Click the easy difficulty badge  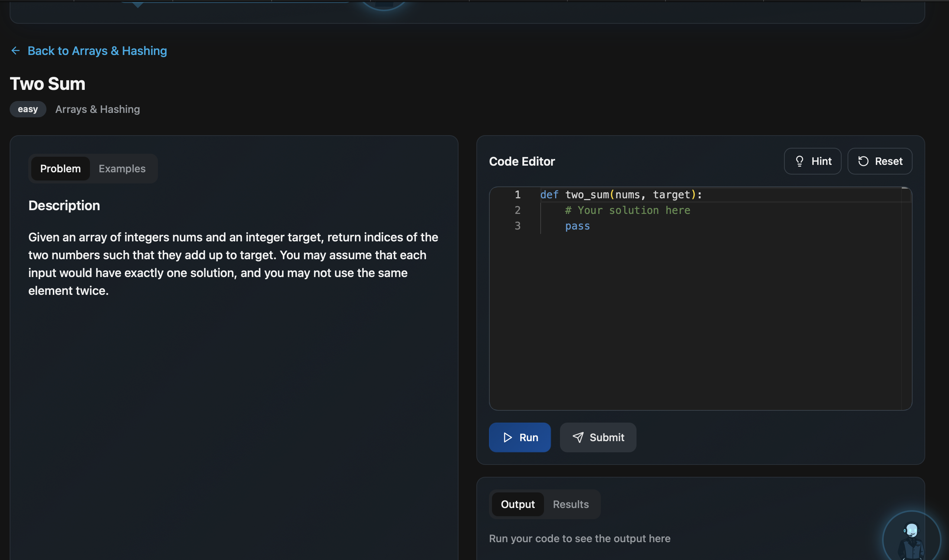28,109
